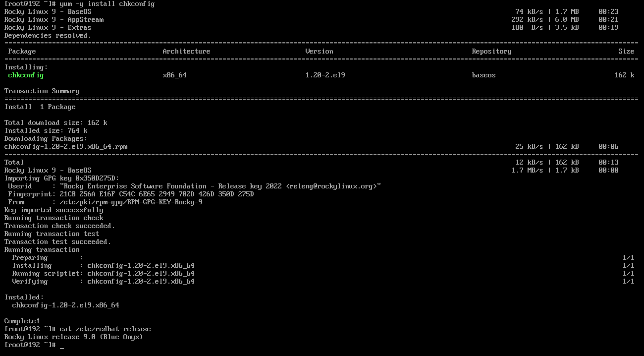This screenshot has width=644, height=356.
Task: Click the '3.5 kB' Extras size
Action: point(567,28)
